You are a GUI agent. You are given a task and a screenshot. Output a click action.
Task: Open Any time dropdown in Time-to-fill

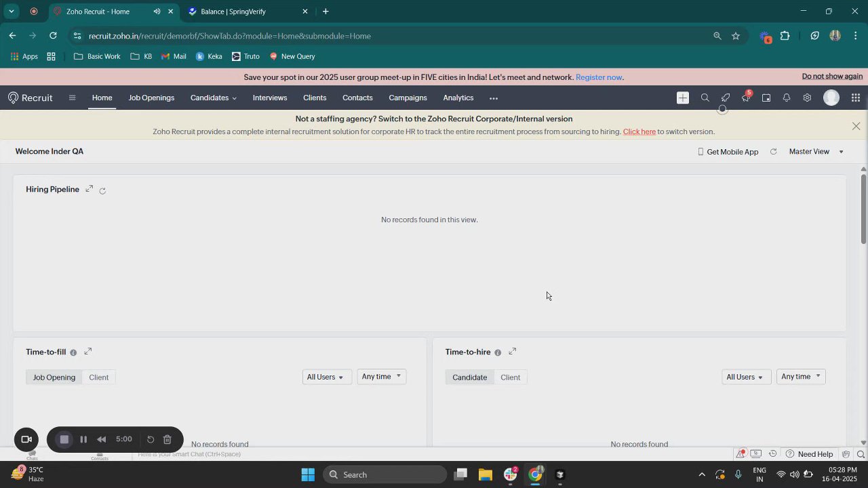click(381, 377)
